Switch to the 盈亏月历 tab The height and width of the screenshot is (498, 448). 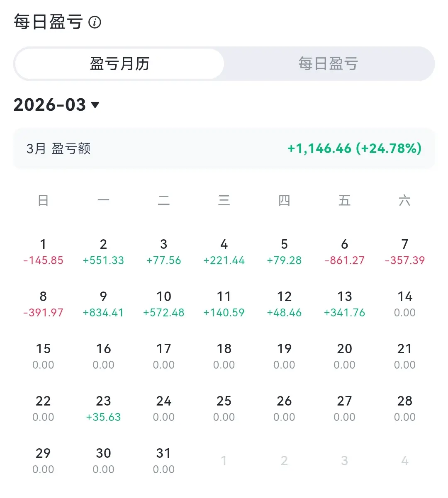(x=119, y=64)
